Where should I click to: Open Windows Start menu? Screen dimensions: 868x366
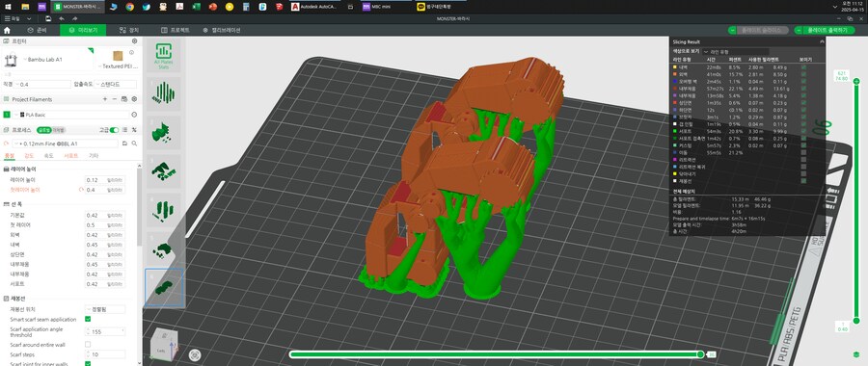(8, 7)
